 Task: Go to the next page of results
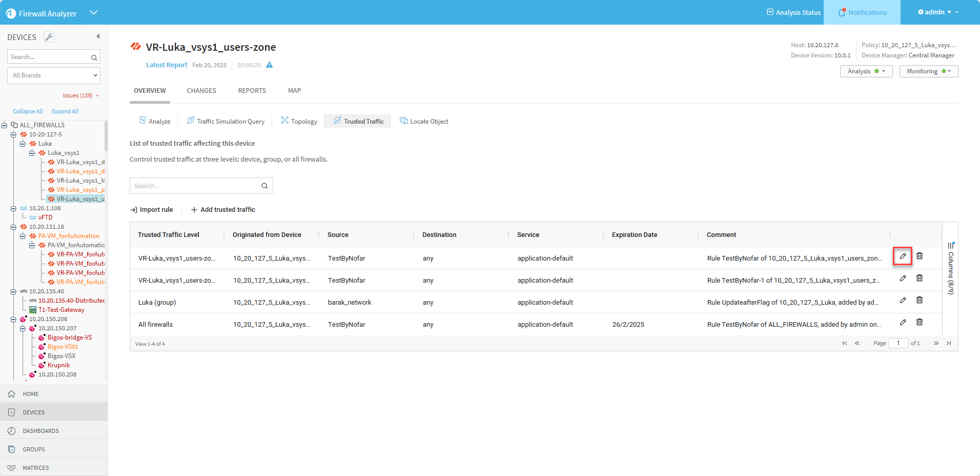(936, 343)
